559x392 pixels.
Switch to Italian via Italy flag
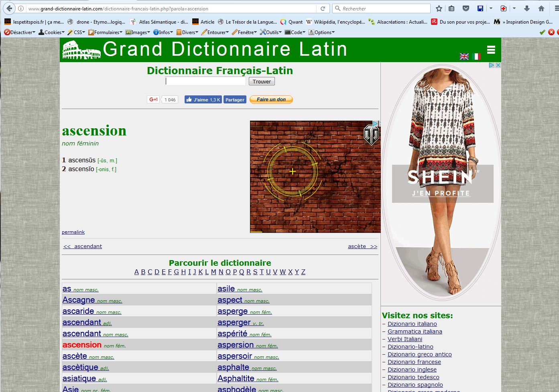[476, 57]
